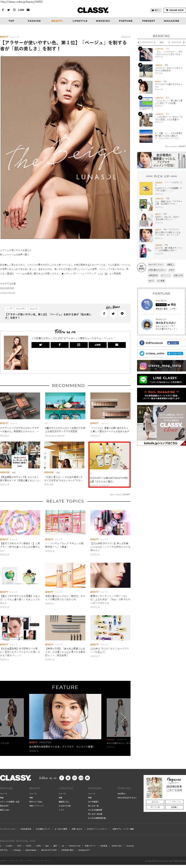The width and height of the screenshot is (186, 868).
Task: Click the Instagram button under Follow us on
Action: (78, 345)
